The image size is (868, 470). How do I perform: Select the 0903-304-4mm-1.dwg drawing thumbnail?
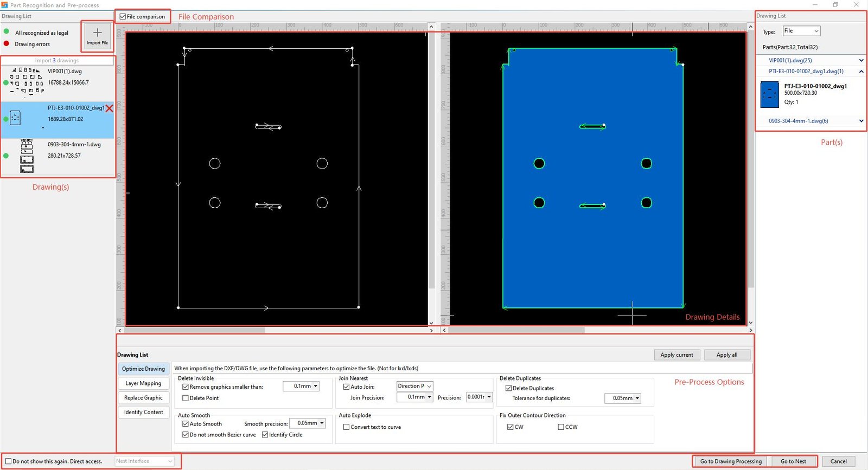(27, 156)
